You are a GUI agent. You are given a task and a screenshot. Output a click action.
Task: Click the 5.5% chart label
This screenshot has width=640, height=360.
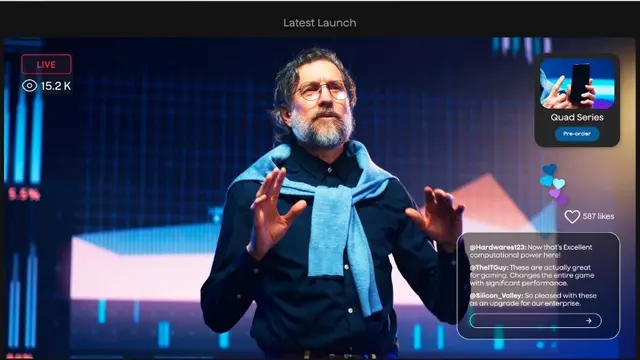[24, 195]
